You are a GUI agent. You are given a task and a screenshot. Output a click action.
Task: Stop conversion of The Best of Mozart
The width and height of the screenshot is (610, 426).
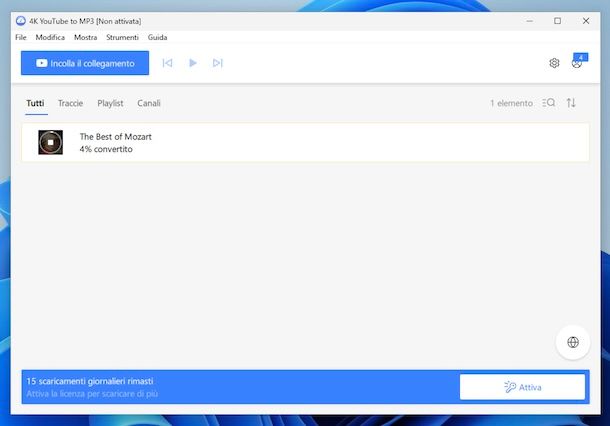pos(51,142)
